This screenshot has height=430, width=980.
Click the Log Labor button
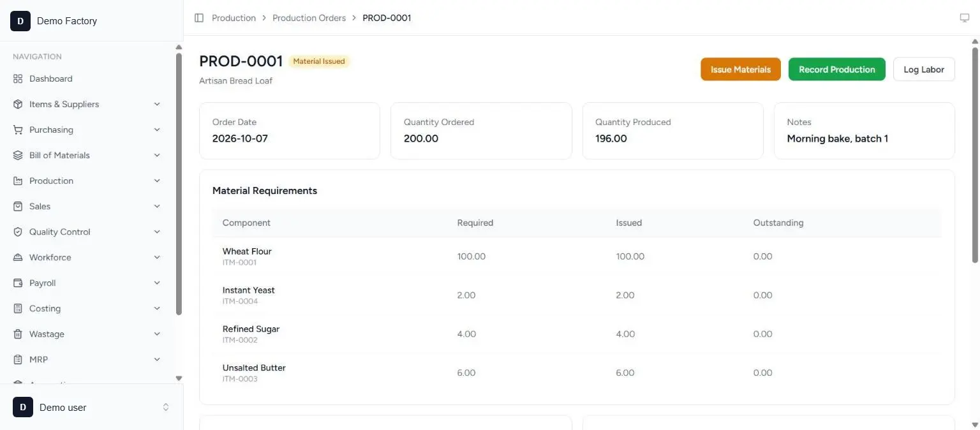[x=924, y=70]
